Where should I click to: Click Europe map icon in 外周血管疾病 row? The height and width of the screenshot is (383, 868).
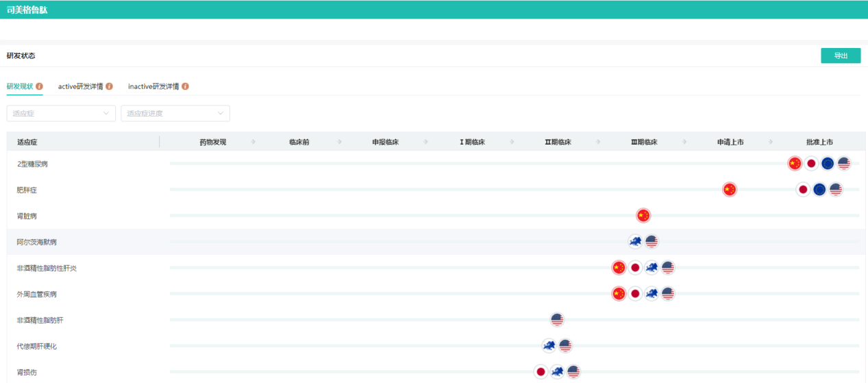652,293
